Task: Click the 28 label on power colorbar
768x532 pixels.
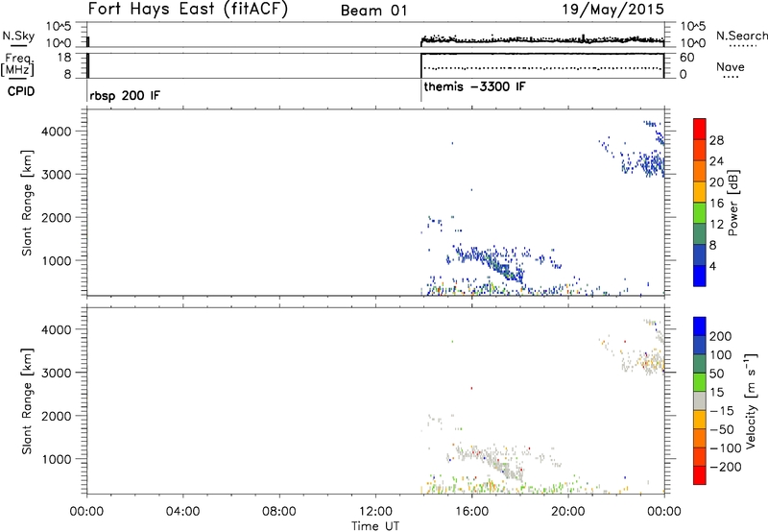Action: click(x=716, y=140)
